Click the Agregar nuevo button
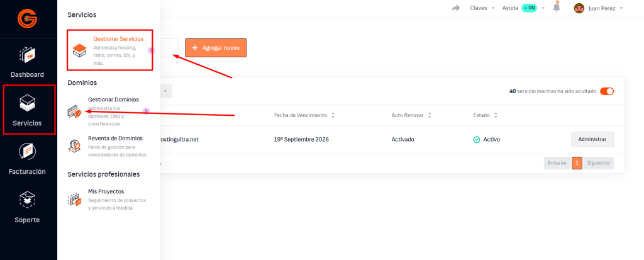 click(215, 48)
